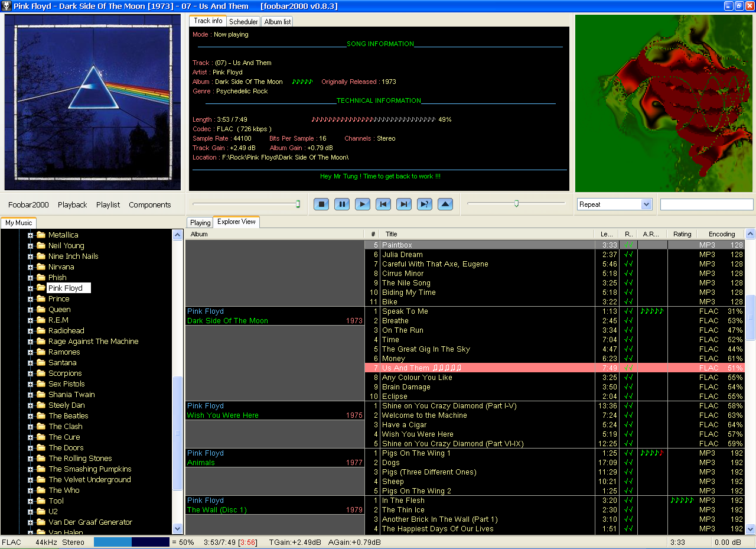This screenshot has width=756, height=549.
Task: Select the track 'Have a Cigar'
Action: point(404,425)
